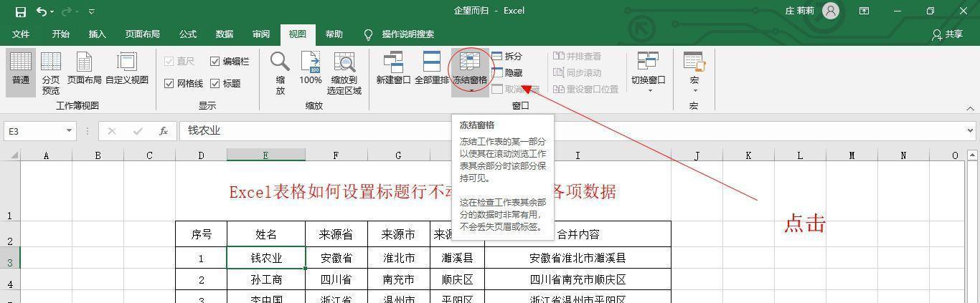
Task: Select column J header
Action: click(697, 155)
